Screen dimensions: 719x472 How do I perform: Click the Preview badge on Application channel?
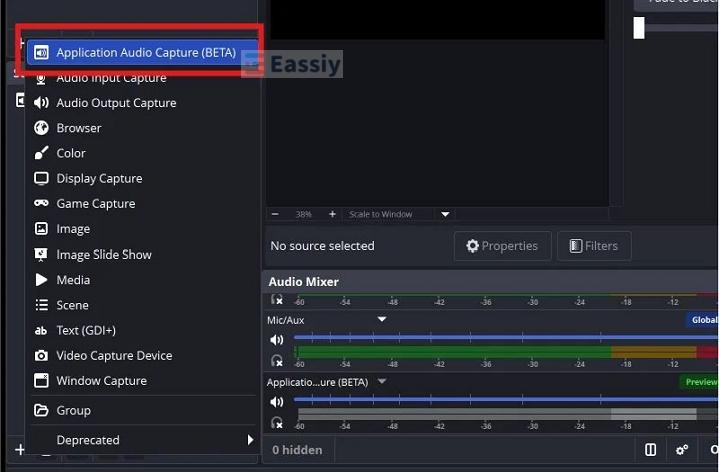(x=700, y=382)
